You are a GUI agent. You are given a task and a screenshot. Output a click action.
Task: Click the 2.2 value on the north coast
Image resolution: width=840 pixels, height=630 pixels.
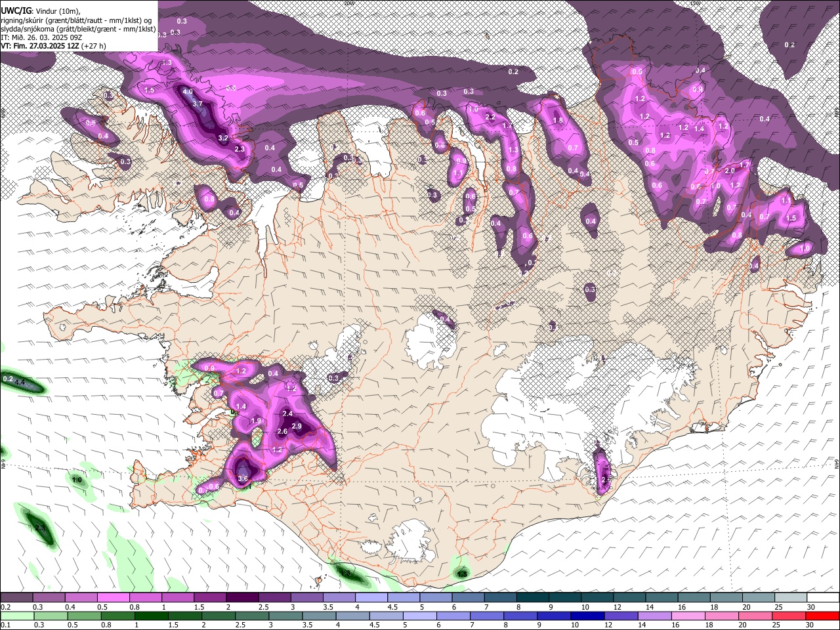(x=490, y=117)
